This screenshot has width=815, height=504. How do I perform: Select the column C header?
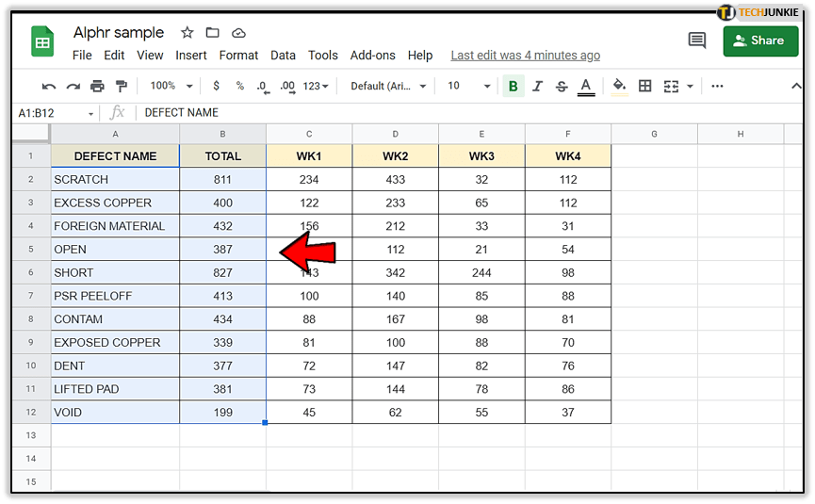point(309,134)
